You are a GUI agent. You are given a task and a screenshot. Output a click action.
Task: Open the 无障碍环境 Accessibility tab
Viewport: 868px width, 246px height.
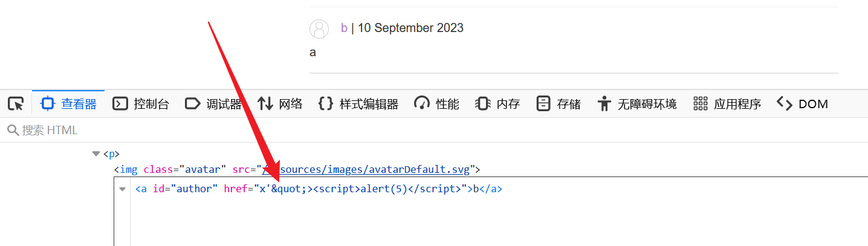(636, 104)
